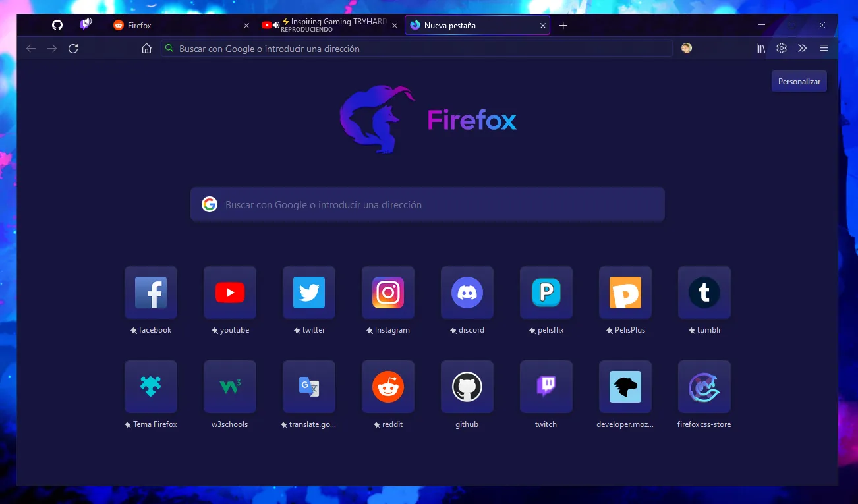Open the firefoxcss-store shortcut
The image size is (858, 504).
click(x=704, y=387)
